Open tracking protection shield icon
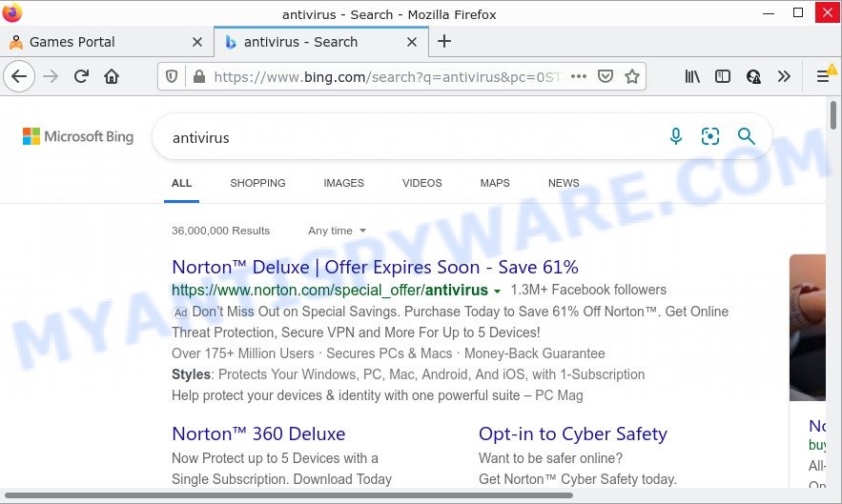The height and width of the screenshot is (504, 842). (172, 77)
